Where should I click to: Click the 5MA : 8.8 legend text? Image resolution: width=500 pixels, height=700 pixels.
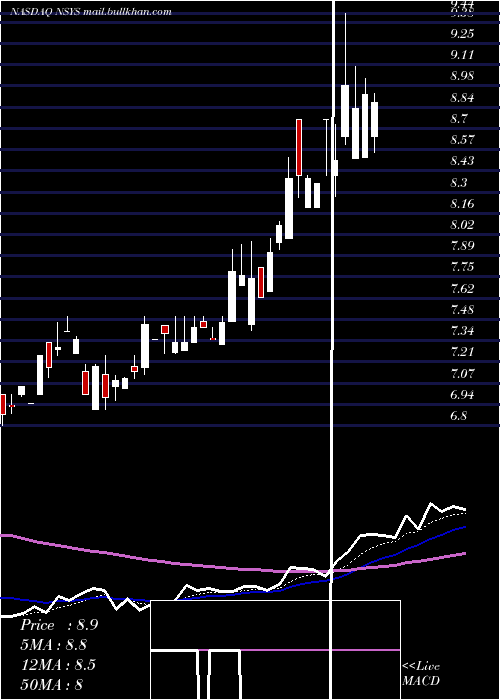point(54,645)
